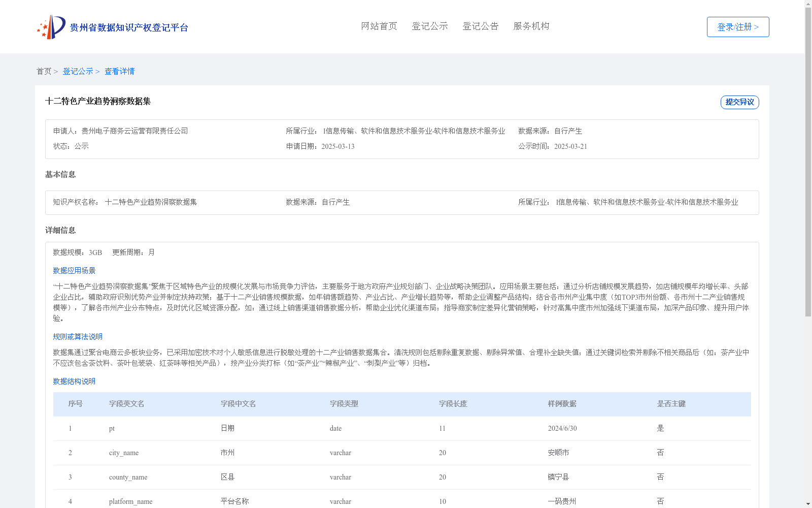Click the scrollbar up arrow
Viewport: 812px width, 508px height.
[808, 4]
